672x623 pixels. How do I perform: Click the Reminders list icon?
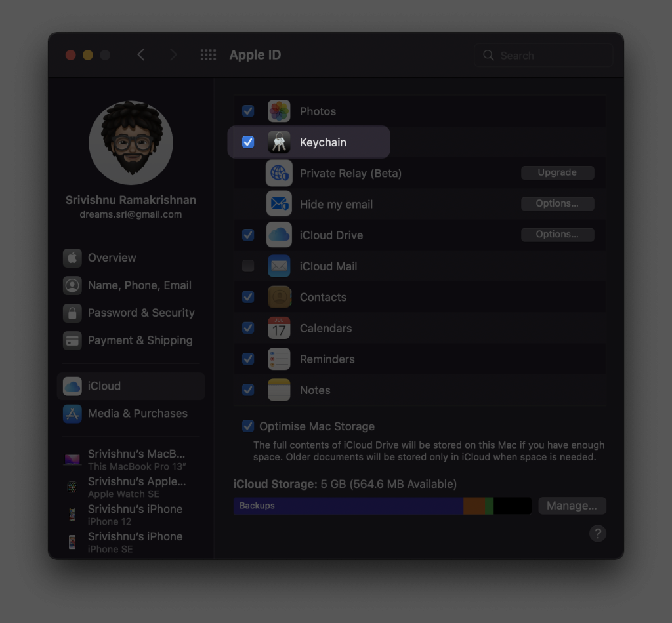coord(279,359)
